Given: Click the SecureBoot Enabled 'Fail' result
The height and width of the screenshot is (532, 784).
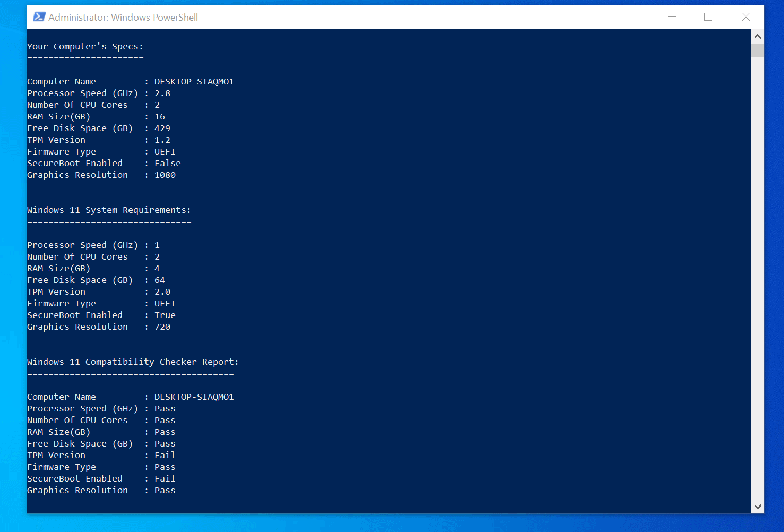Looking at the screenshot, I should pyautogui.click(x=165, y=479).
